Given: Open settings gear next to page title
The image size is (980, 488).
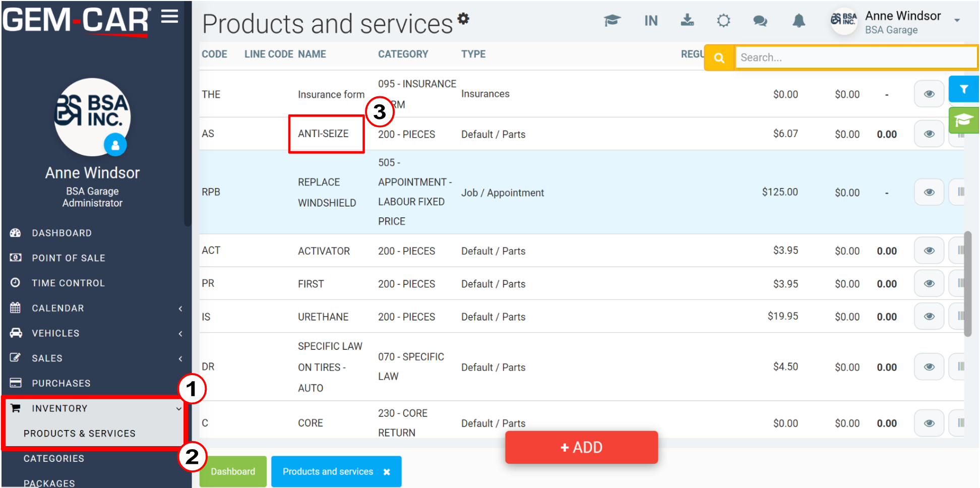Looking at the screenshot, I should coord(463,19).
